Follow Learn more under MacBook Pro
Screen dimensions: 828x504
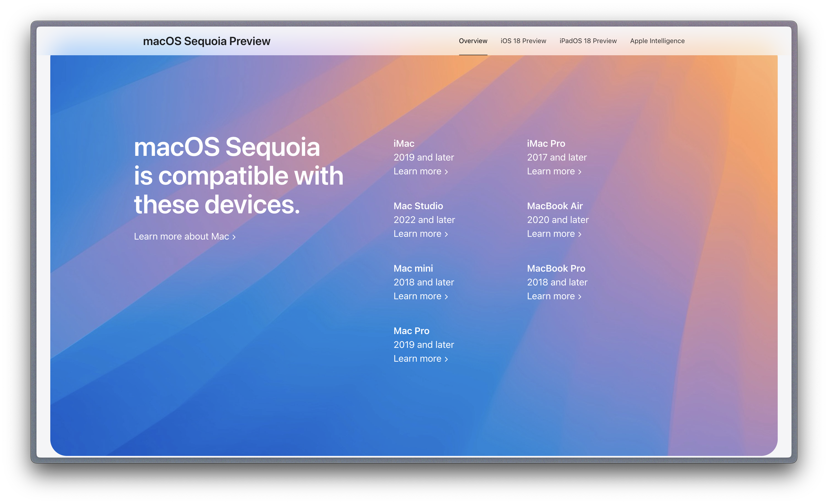[551, 296]
